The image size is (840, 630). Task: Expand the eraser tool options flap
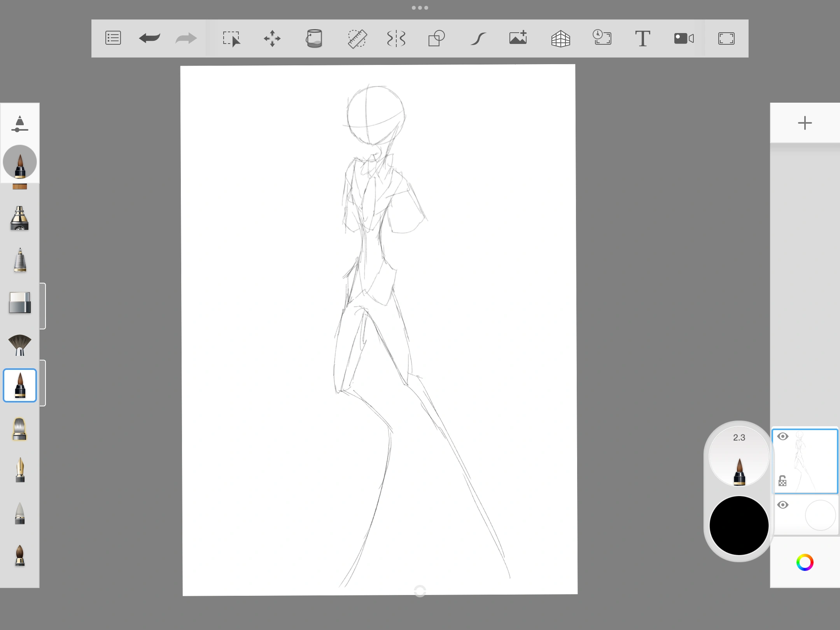(43, 306)
